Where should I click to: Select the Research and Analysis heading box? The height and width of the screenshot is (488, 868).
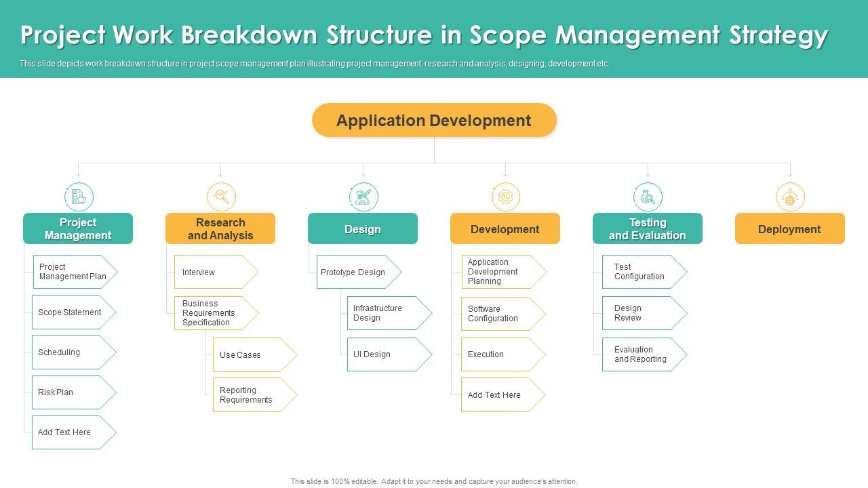coord(220,229)
